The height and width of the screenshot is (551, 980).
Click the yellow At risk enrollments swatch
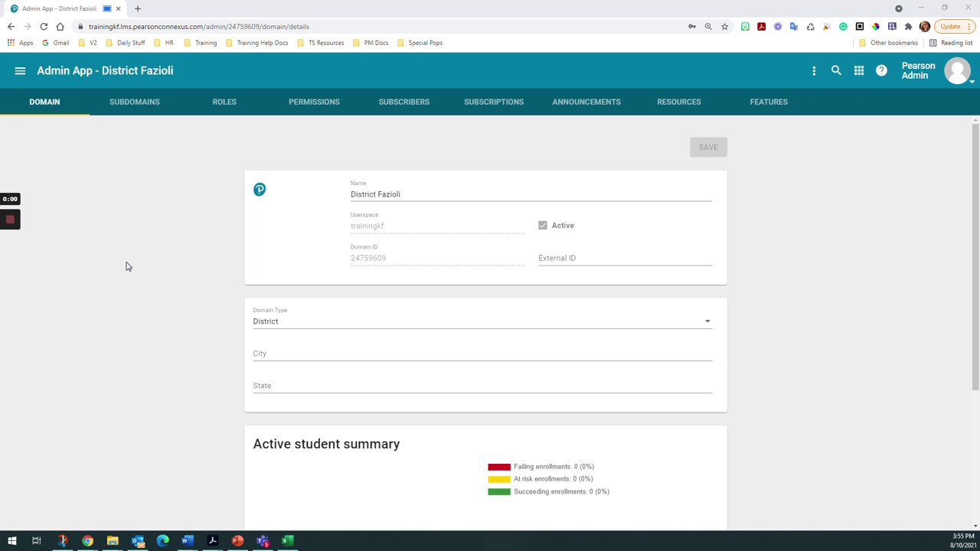pyautogui.click(x=499, y=479)
